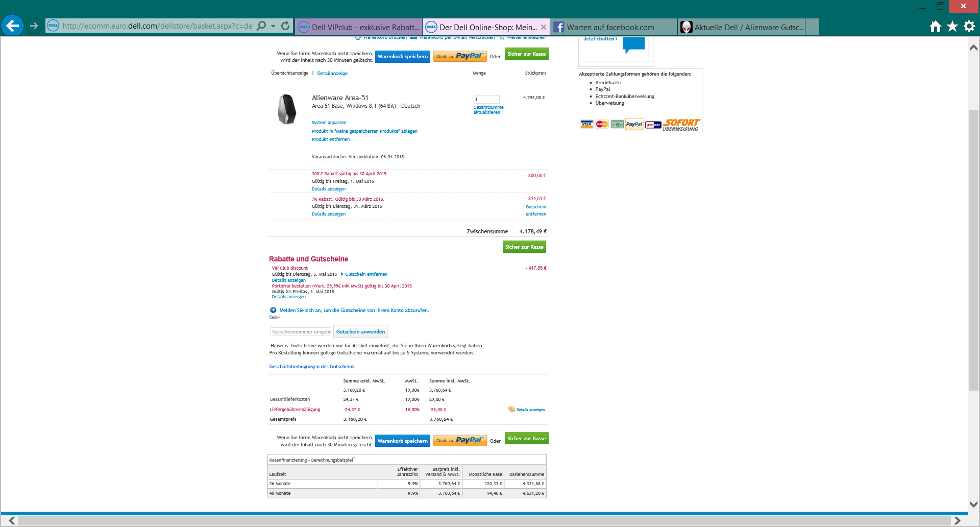Screen dimensions: 980x527
Task: Switch to Warten auf facebook.com tab
Action: pyautogui.click(x=614, y=27)
